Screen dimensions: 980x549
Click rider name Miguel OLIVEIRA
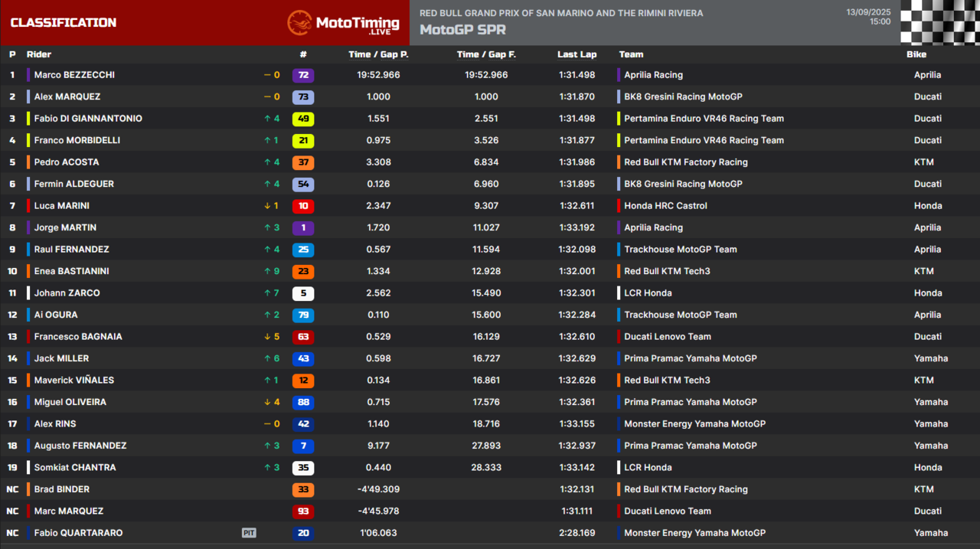pos(70,403)
